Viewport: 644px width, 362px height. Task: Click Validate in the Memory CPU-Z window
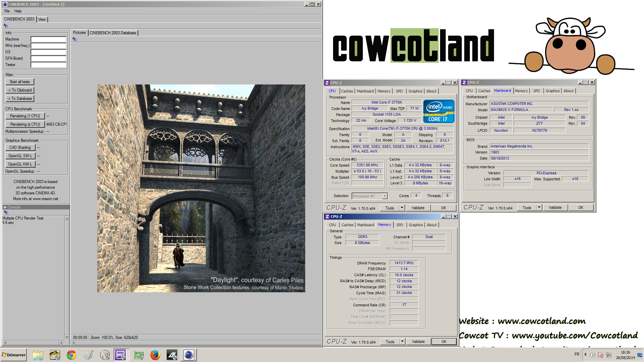click(418, 342)
